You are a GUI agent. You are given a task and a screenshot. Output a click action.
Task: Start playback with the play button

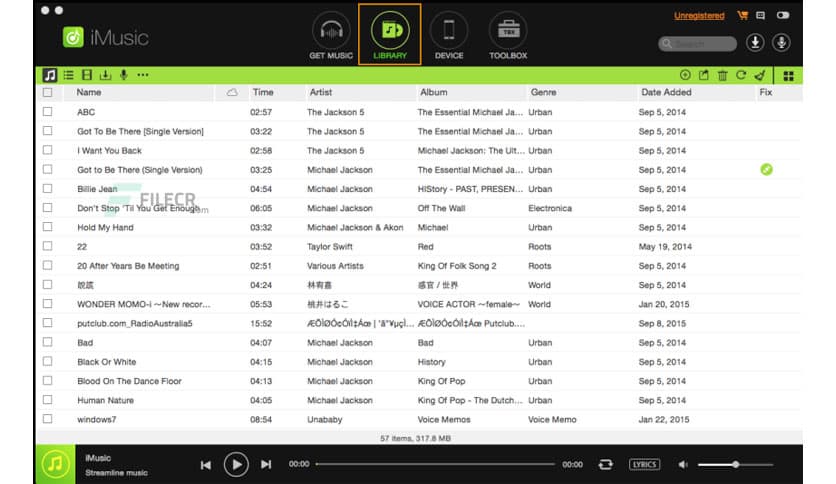(x=236, y=464)
